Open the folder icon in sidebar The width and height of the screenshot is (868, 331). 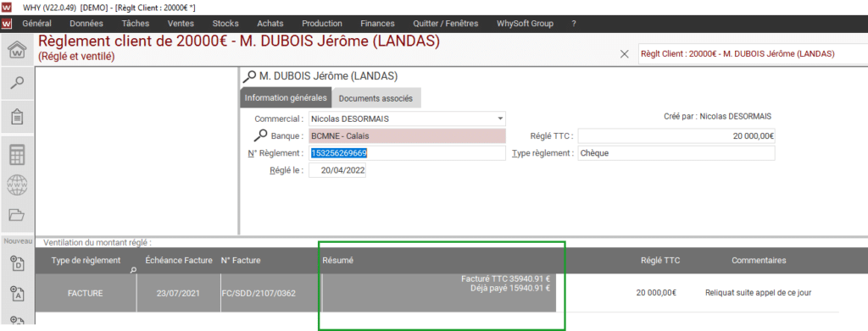tap(18, 215)
